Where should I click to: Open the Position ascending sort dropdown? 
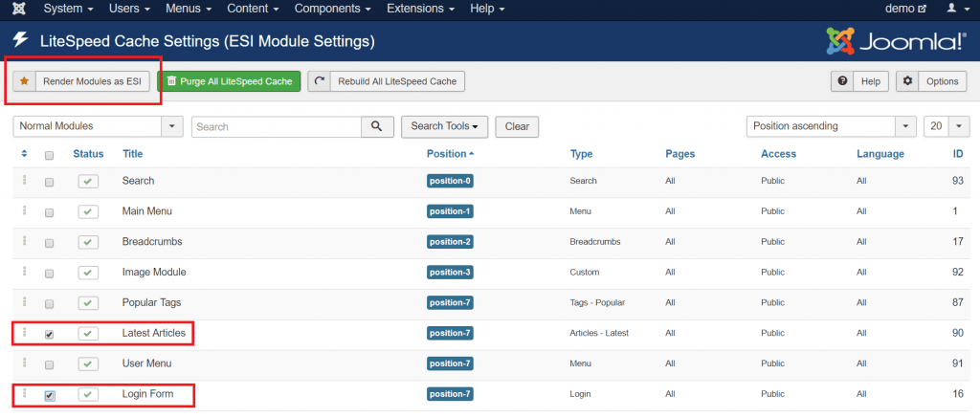pyautogui.click(x=832, y=126)
